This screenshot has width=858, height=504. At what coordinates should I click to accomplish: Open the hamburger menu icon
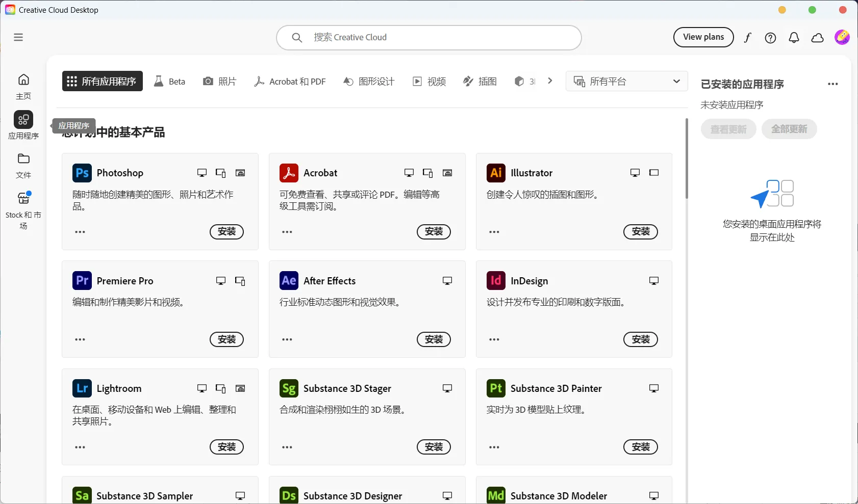[x=18, y=37]
